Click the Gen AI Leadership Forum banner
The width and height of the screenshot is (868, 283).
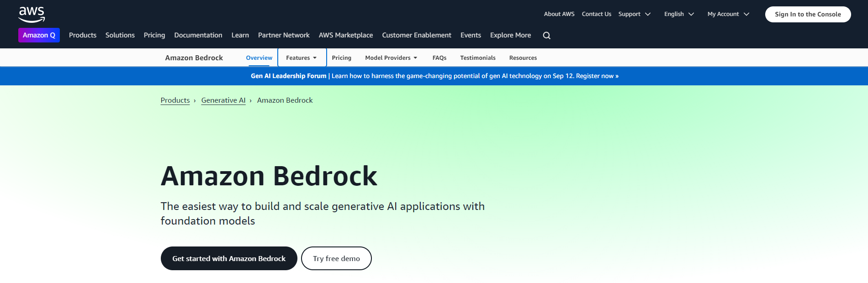click(x=434, y=76)
